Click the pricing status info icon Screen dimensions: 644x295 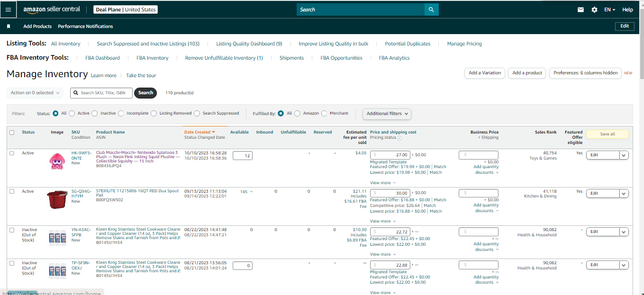tap(399, 138)
